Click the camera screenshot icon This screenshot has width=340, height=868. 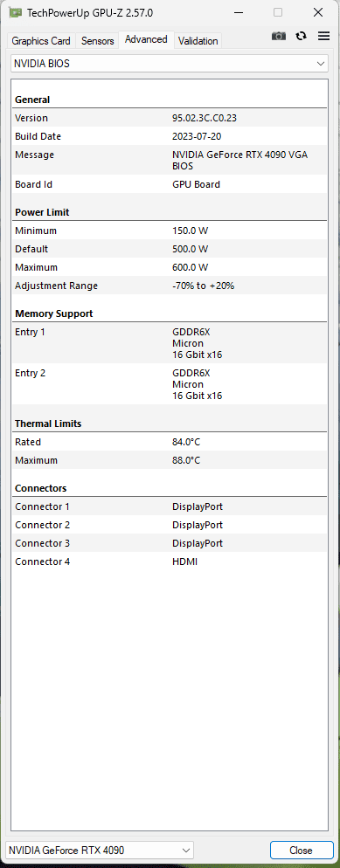pyautogui.click(x=279, y=36)
